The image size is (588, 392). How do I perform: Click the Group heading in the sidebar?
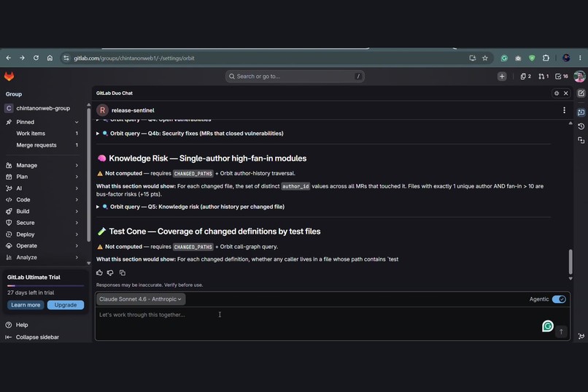[x=14, y=94]
